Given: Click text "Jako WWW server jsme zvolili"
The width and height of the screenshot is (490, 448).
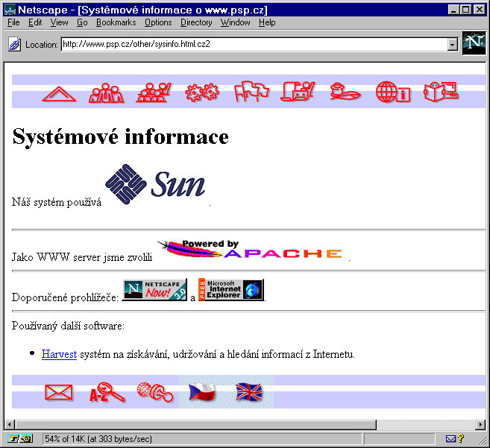Looking at the screenshot, I should [82, 257].
